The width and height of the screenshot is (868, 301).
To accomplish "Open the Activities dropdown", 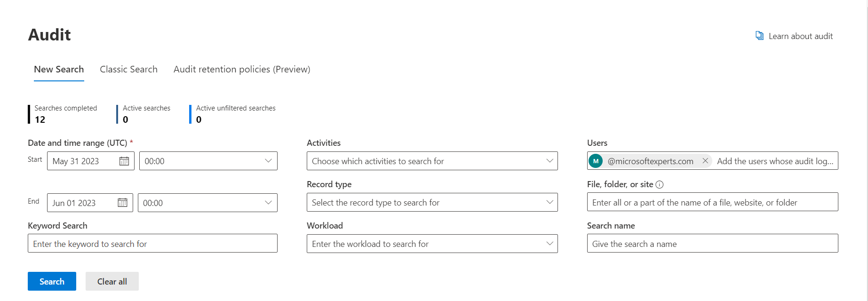I will click(432, 161).
